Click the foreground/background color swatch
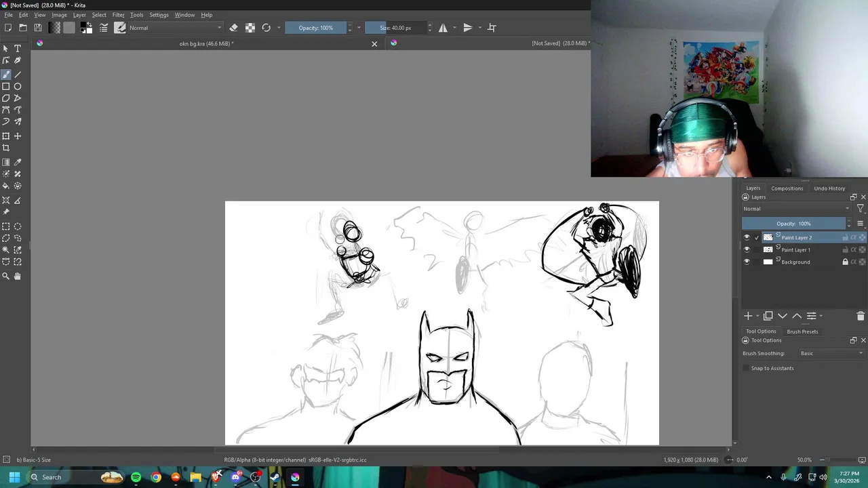Screen dimensions: 868x488 coord(86,28)
